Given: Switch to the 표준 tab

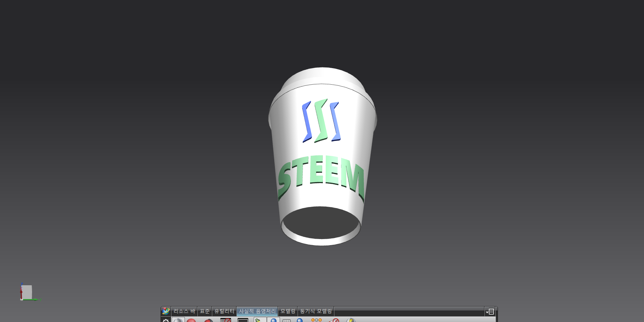Looking at the screenshot, I should (x=204, y=311).
